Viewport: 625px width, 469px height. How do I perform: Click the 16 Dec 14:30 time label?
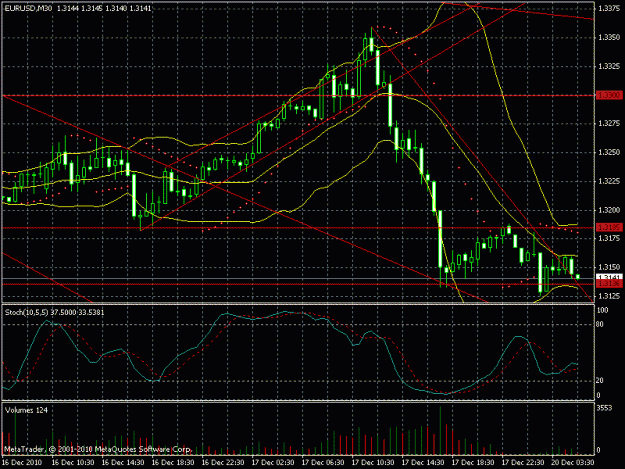pos(123,463)
